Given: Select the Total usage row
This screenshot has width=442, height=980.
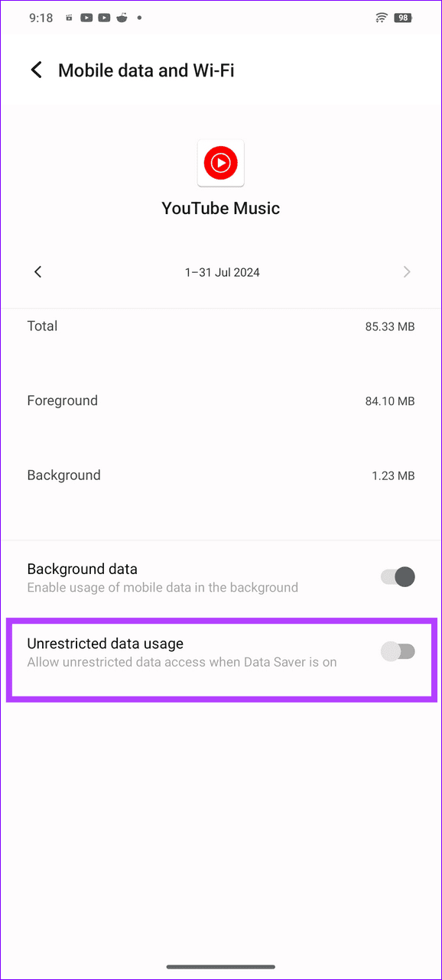Looking at the screenshot, I should (x=221, y=326).
